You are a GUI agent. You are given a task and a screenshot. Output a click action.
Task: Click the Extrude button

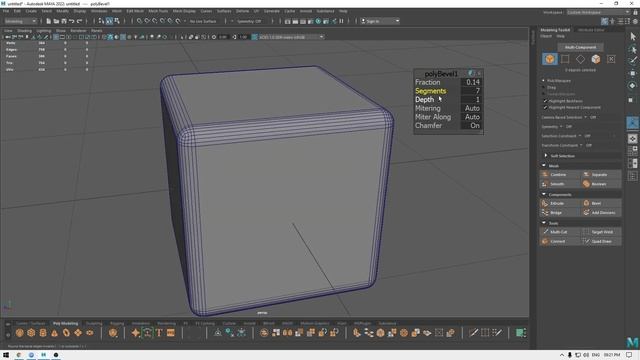click(x=560, y=203)
